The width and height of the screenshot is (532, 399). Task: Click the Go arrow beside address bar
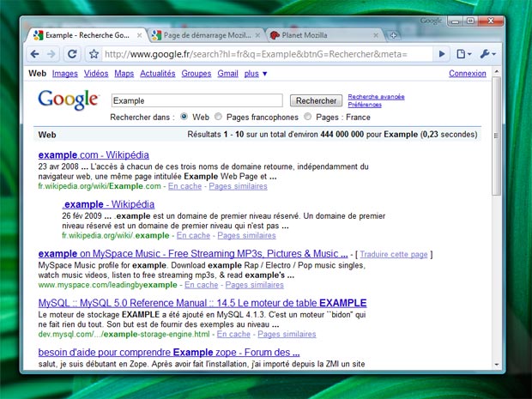[x=442, y=53]
